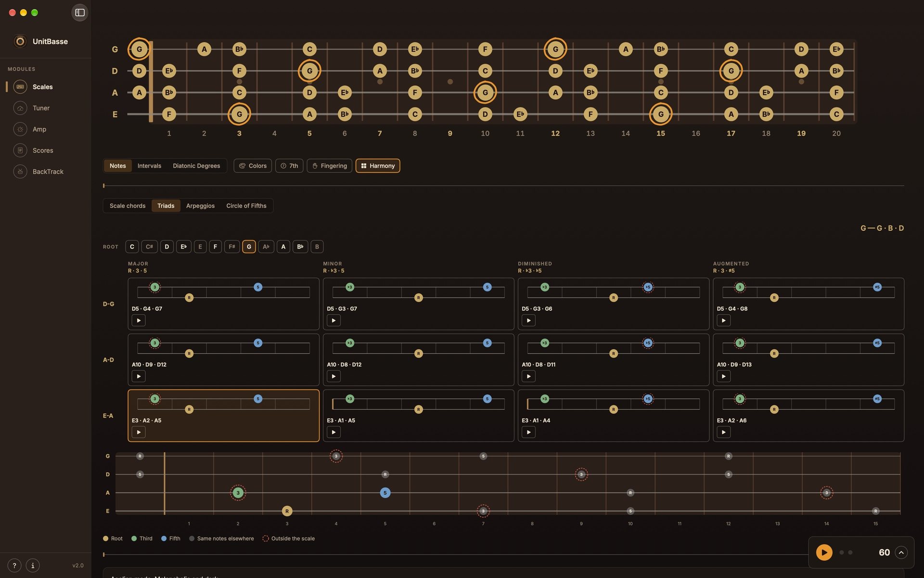This screenshot has height=578, width=924.
Task: Toggle the sidebar panel icon
Action: (80, 13)
